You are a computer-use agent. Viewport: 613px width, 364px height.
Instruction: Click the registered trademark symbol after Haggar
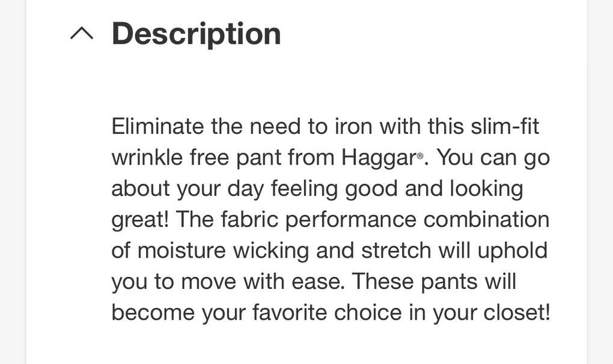pos(420,156)
